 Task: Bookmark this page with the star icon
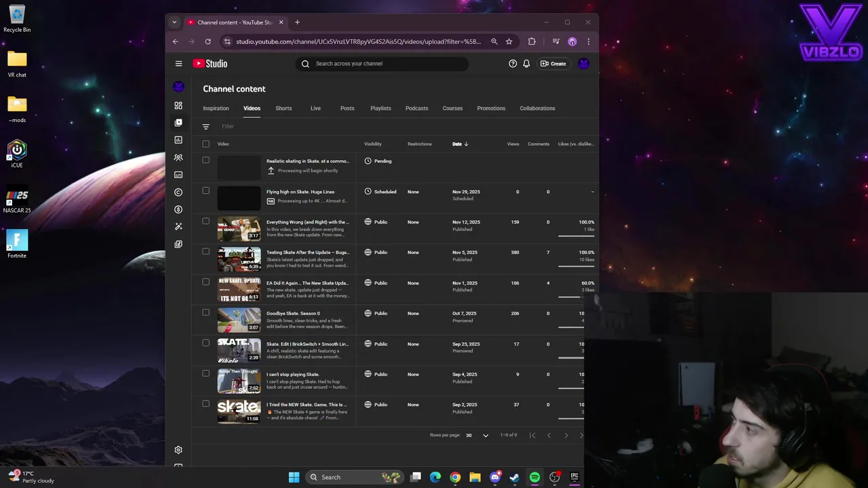pos(509,41)
